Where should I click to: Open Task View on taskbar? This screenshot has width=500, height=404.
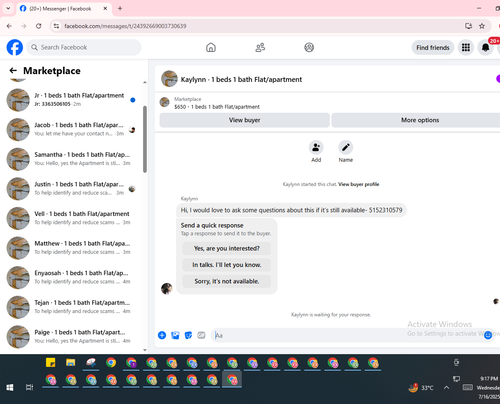pos(29,387)
